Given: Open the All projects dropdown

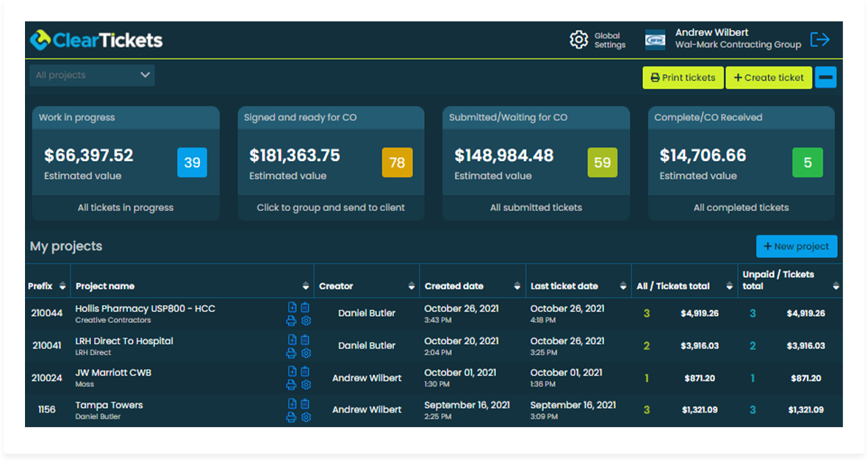Looking at the screenshot, I should tap(92, 75).
